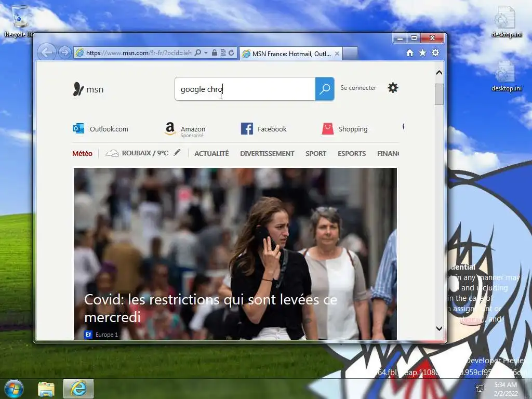Viewport: 532px width, 399px height.
Task: Refresh the page with the reload icon
Action: [231, 52]
